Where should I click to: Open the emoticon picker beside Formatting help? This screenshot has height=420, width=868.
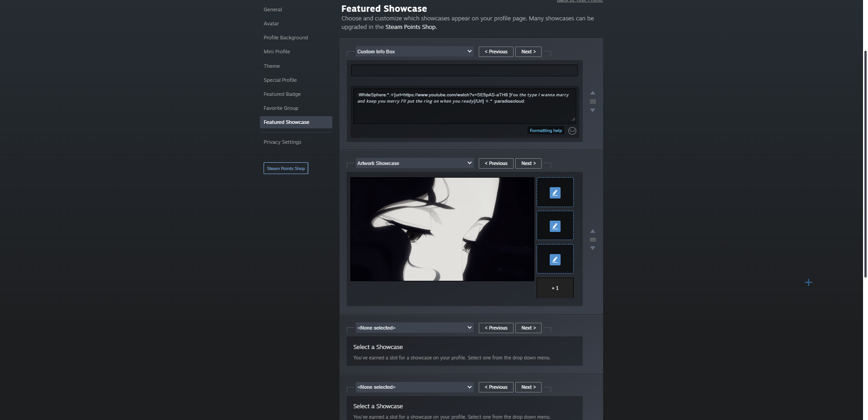[x=572, y=131]
